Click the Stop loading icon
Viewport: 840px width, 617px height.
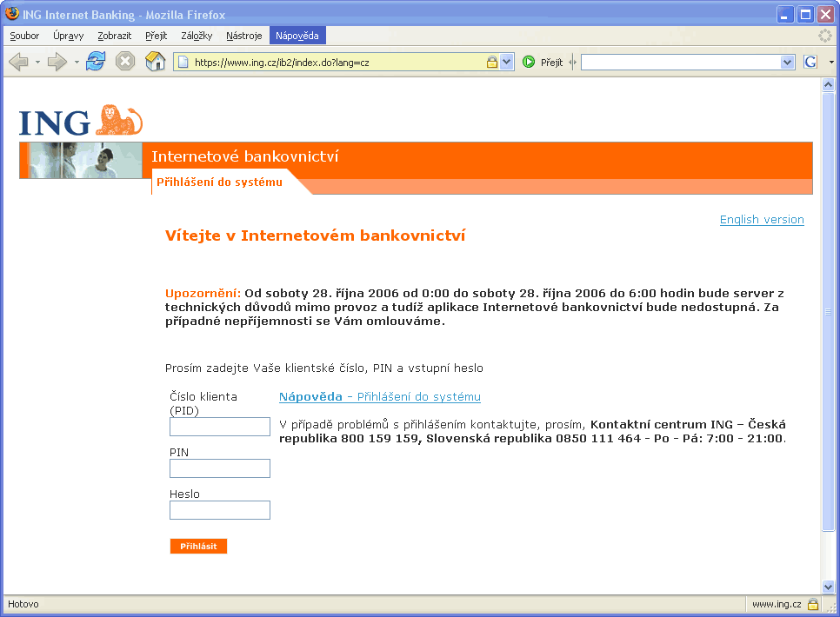[x=125, y=62]
